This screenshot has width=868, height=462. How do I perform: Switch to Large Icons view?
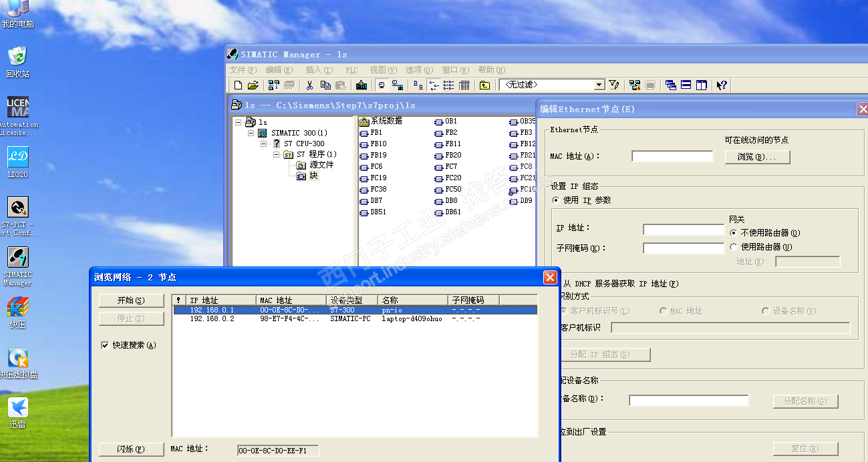(418, 85)
